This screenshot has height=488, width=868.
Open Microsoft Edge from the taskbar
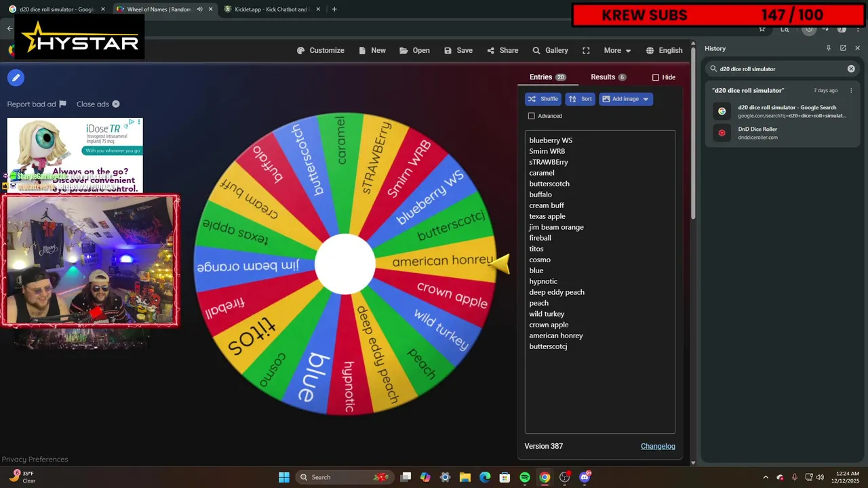[485, 477]
